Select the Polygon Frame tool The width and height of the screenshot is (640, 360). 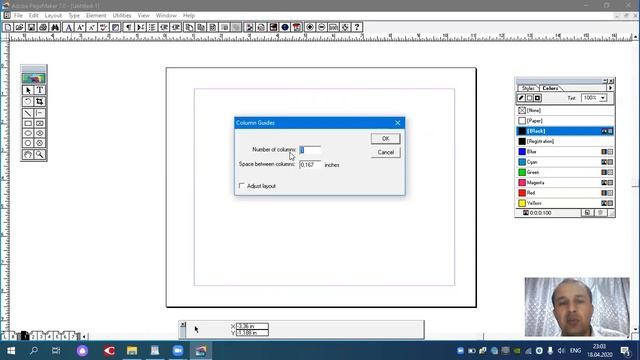(40, 143)
